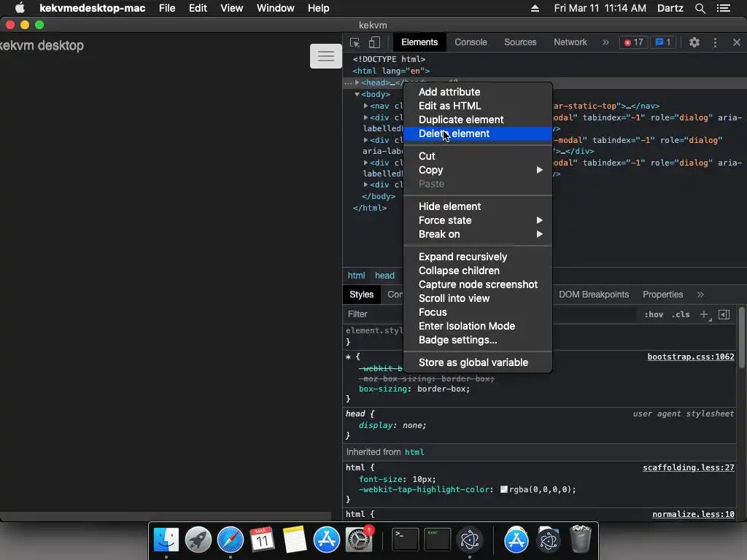The width and height of the screenshot is (747, 560).
Task: Expand the head element node
Action: pyautogui.click(x=357, y=82)
